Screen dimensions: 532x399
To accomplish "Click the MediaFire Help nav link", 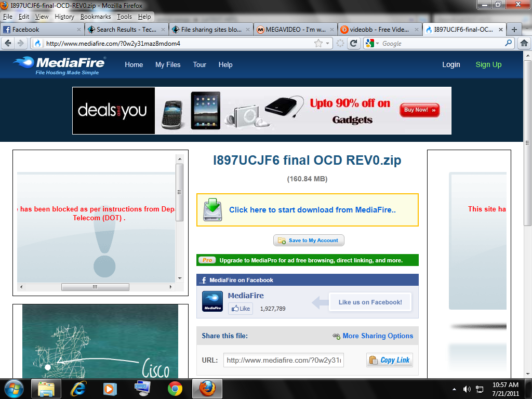I will pos(225,64).
